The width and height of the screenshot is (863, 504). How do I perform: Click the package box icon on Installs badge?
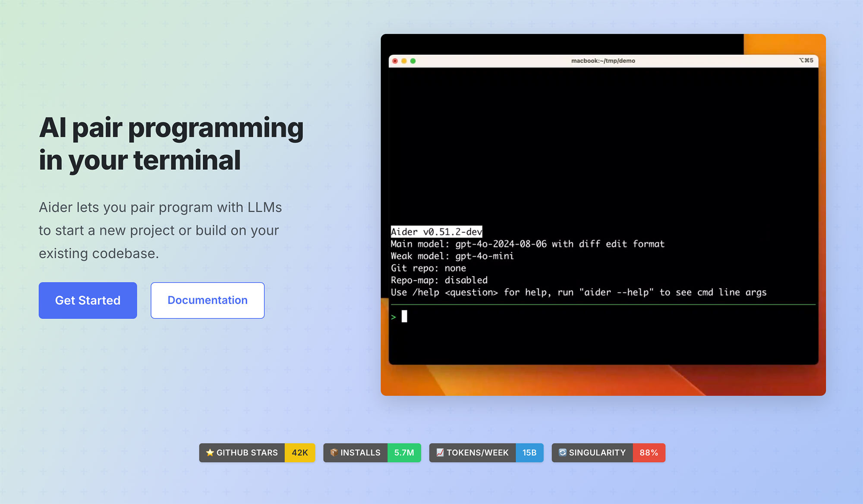pyautogui.click(x=334, y=452)
